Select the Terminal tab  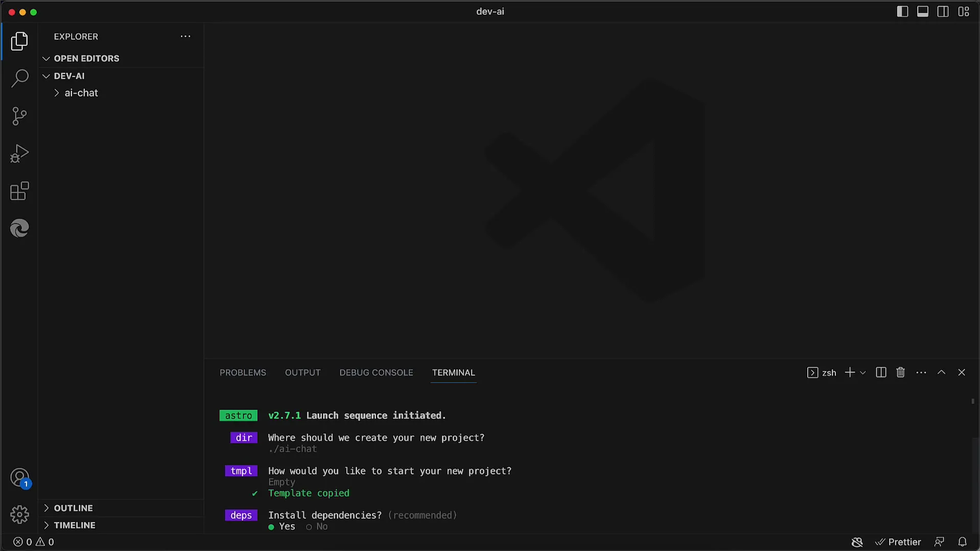pos(453,373)
